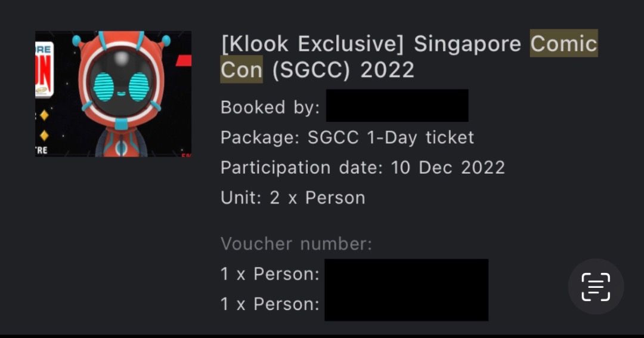Screen dimensions: 644x338
Task: Click the highlighted word "Con" in title
Action: tap(241, 70)
